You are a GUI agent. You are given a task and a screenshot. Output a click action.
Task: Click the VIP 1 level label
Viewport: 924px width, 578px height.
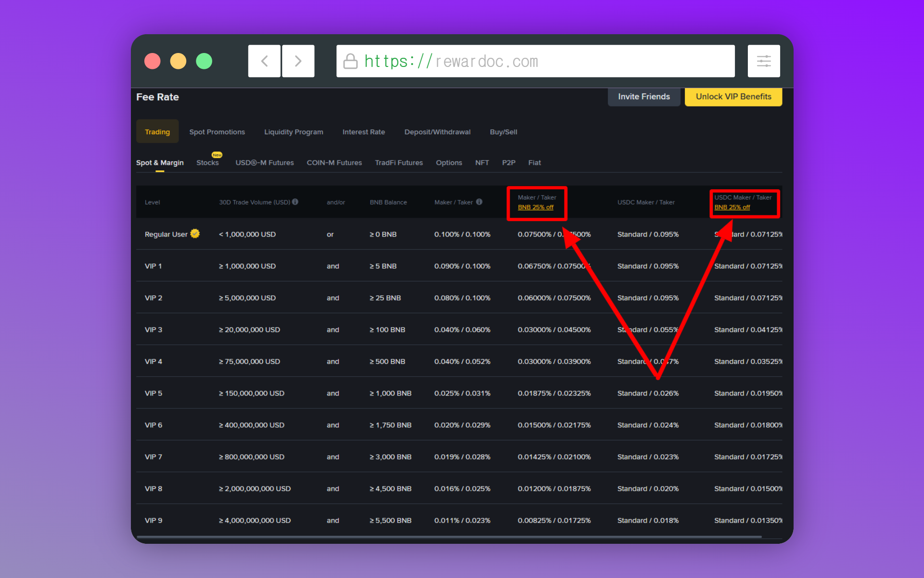tap(153, 266)
